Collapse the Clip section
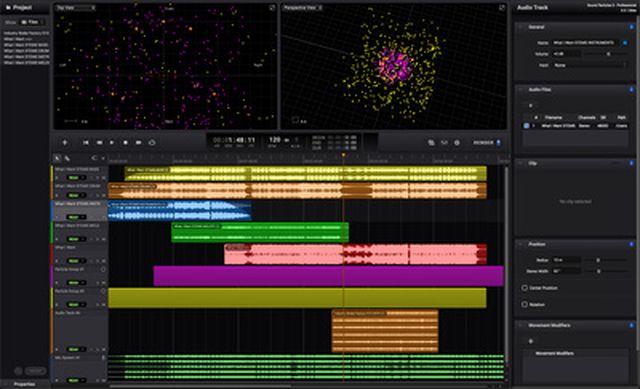640x389 pixels. click(x=520, y=163)
